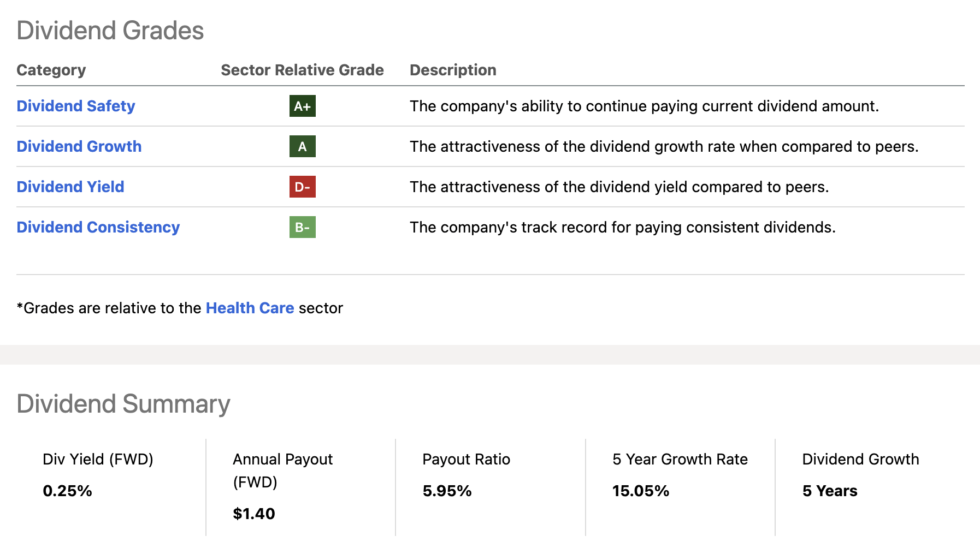Click the A grade badge for Dividend Growth
The image size is (980, 548).
click(x=302, y=146)
